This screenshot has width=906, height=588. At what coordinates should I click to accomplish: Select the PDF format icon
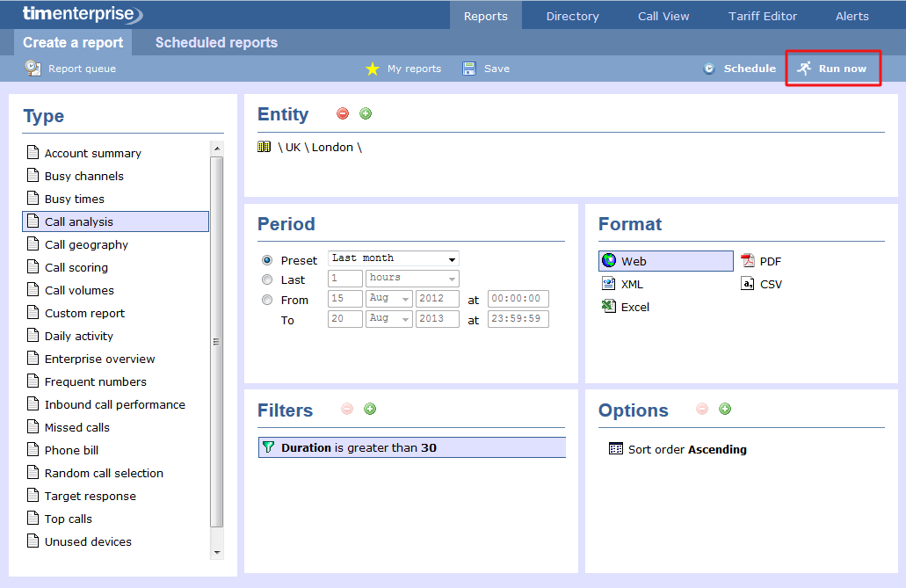click(748, 261)
